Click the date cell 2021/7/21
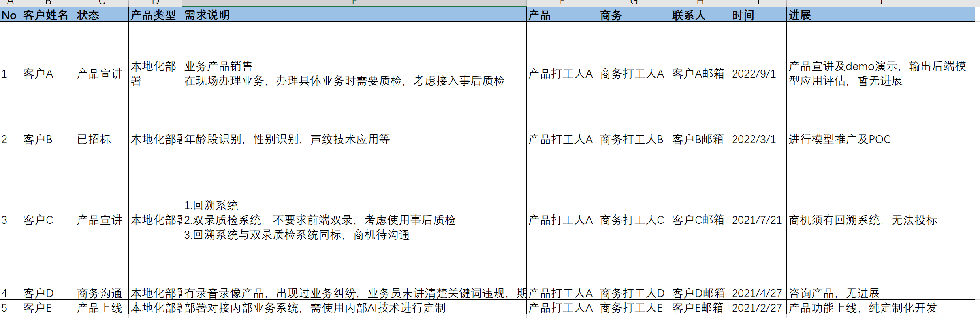Image resolution: width=980 pixels, height=318 pixels. pyautogui.click(x=758, y=220)
